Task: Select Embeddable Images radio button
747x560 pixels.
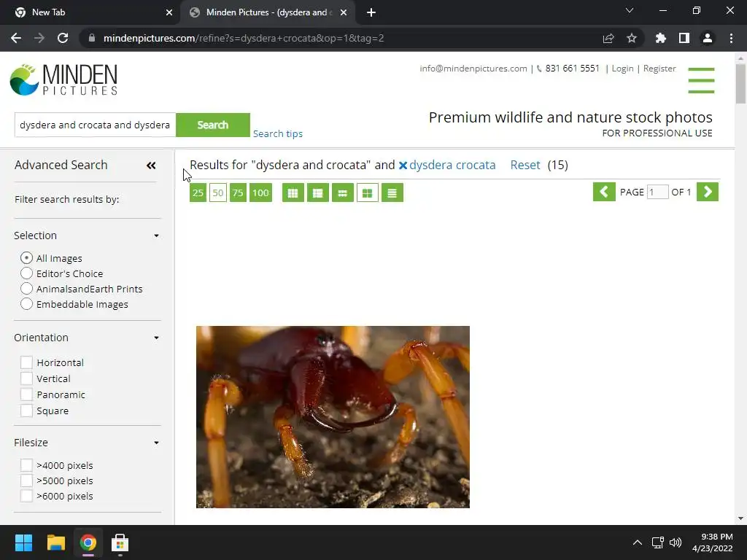Action: 27,304
